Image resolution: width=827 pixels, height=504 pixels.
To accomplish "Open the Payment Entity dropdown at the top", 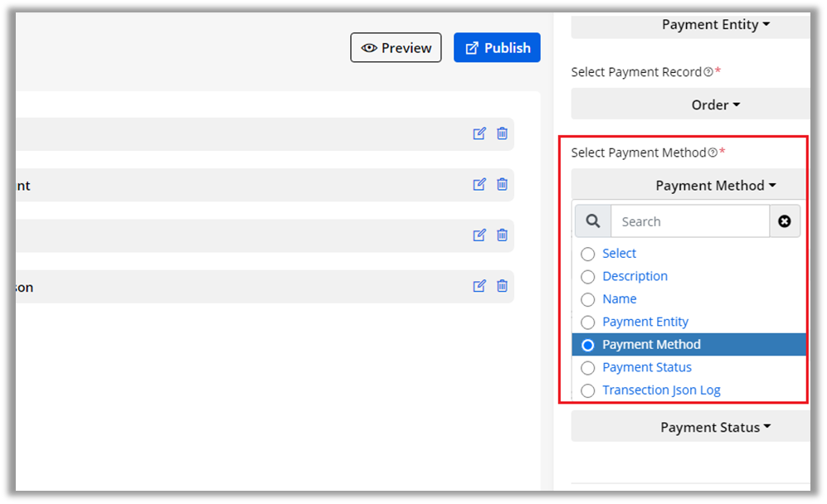I will [x=715, y=25].
